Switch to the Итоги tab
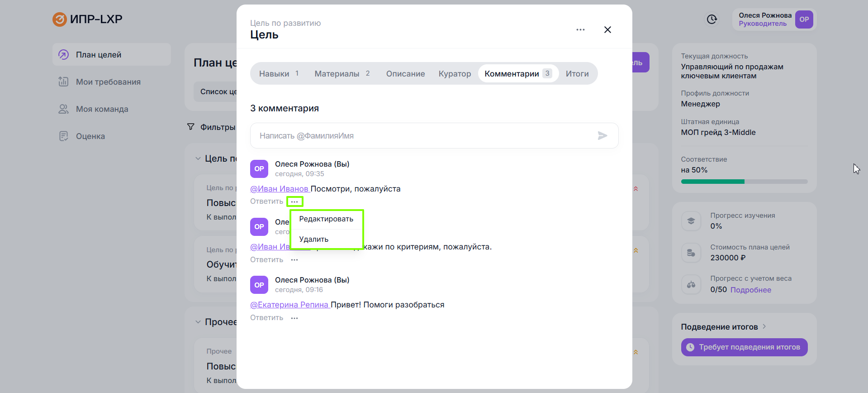The image size is (868, 393). click(x=577, y=74)
